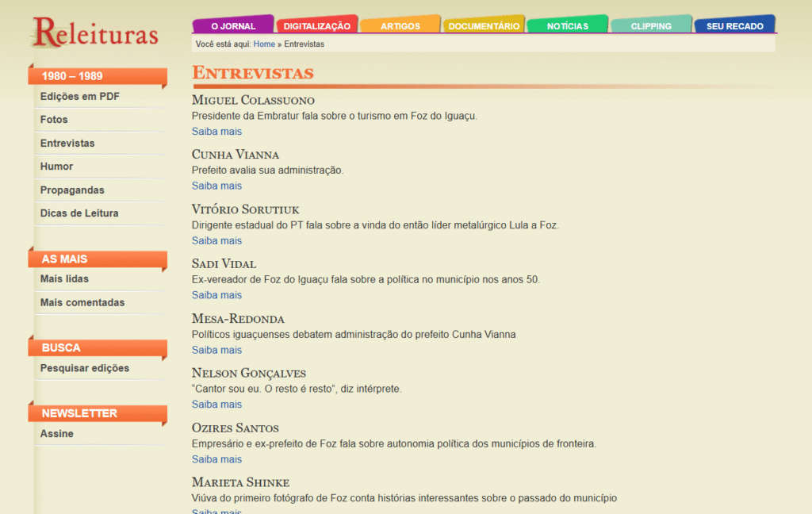Open Mais comentadas in sidebar
Viewport: 812px width, 514px height.
[82, 302]
